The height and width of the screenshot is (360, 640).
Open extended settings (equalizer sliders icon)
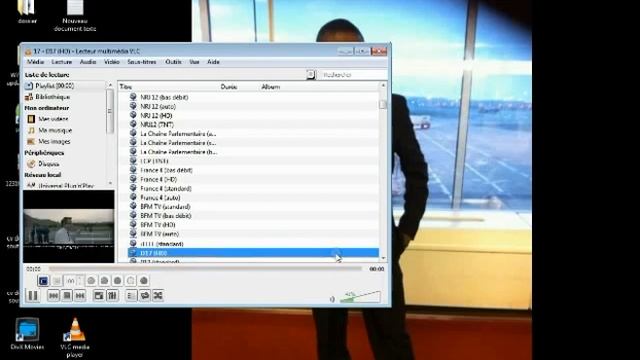[x=112, y=296]
